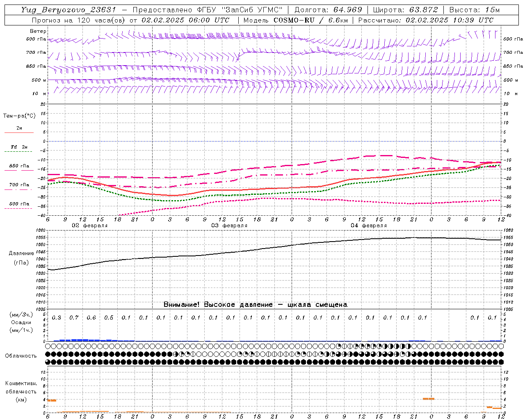Screen dimensions: 525x420
Task: Click the Осадки precipitation label
Action: pos(21,322)
